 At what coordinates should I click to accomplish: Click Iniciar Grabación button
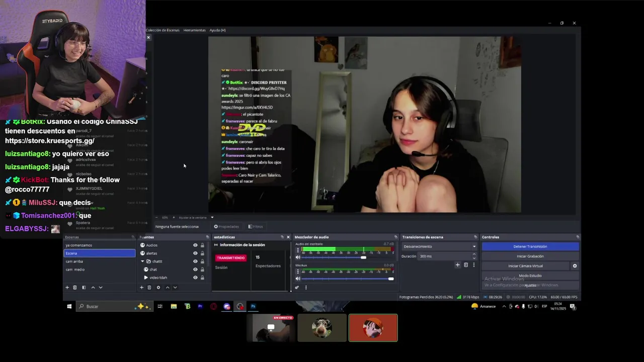[530, 256]
